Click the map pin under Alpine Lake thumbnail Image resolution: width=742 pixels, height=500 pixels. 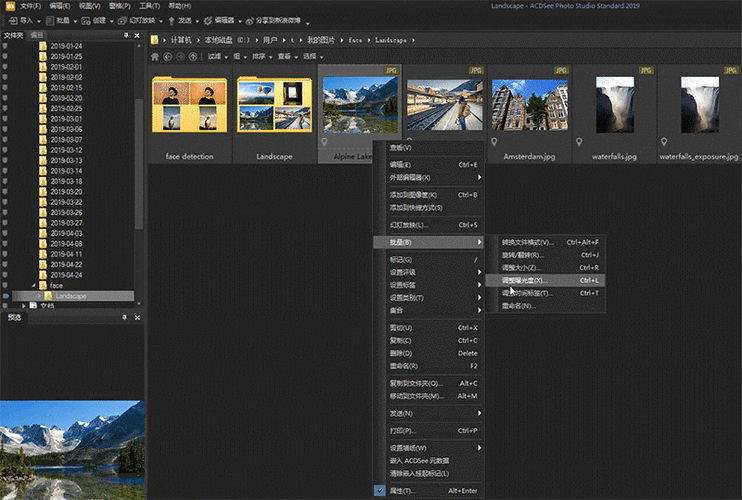click(x=324, y=142)
